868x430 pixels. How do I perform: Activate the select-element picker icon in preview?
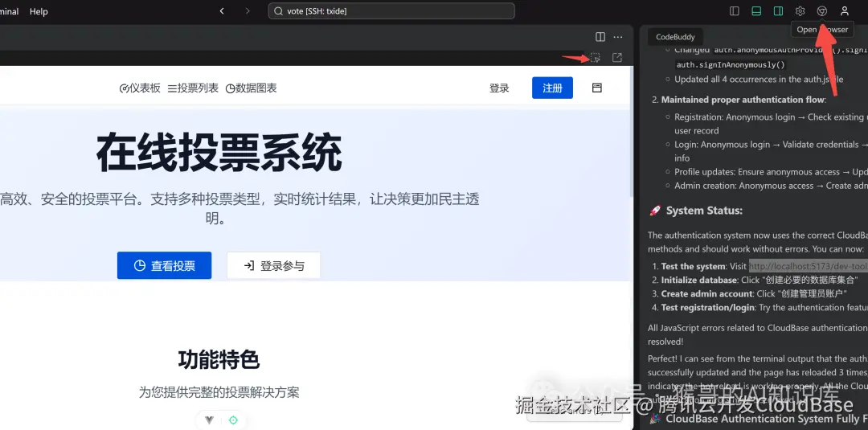coord(595,58)
